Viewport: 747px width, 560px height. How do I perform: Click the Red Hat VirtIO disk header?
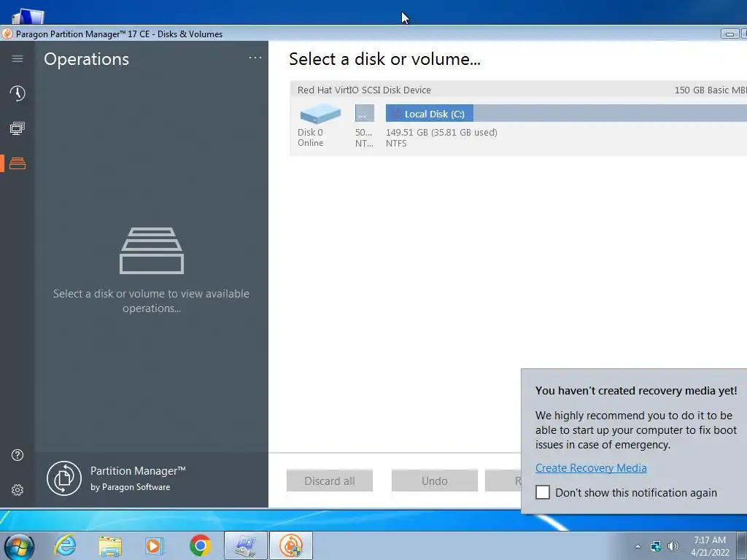pyautogui.click(x=519, y=90)
